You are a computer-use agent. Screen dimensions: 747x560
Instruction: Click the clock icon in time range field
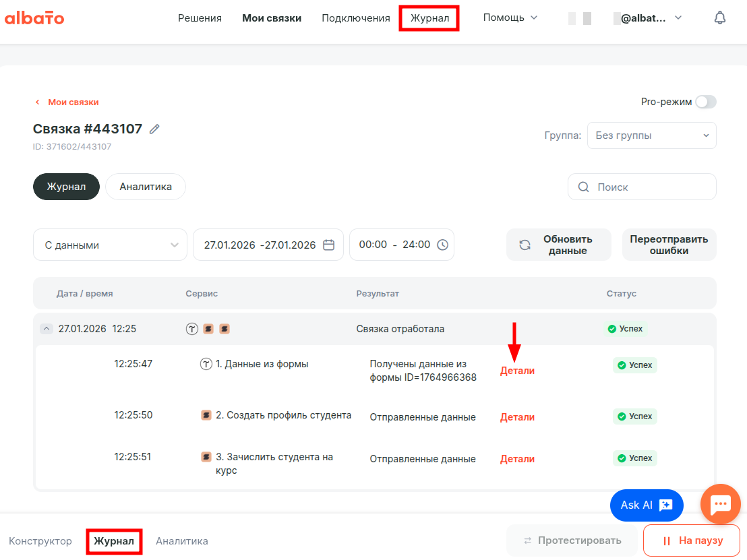tap(442, 245)
